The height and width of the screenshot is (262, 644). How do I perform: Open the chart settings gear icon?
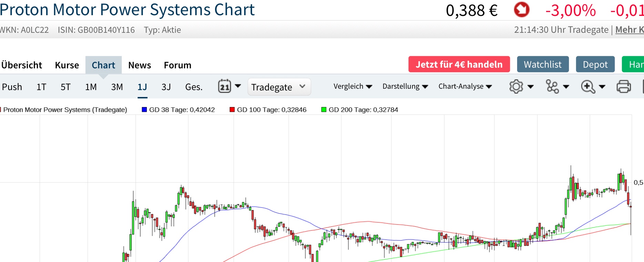(x=516, y=86)
